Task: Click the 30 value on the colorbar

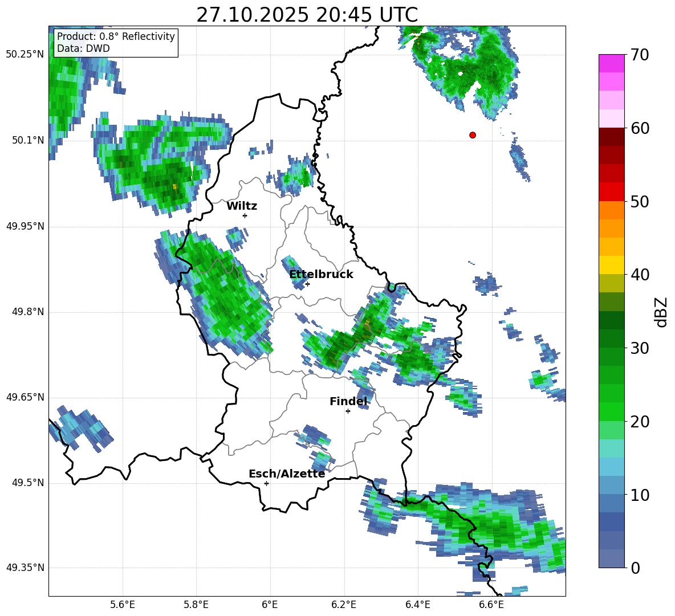Action: 640,348
